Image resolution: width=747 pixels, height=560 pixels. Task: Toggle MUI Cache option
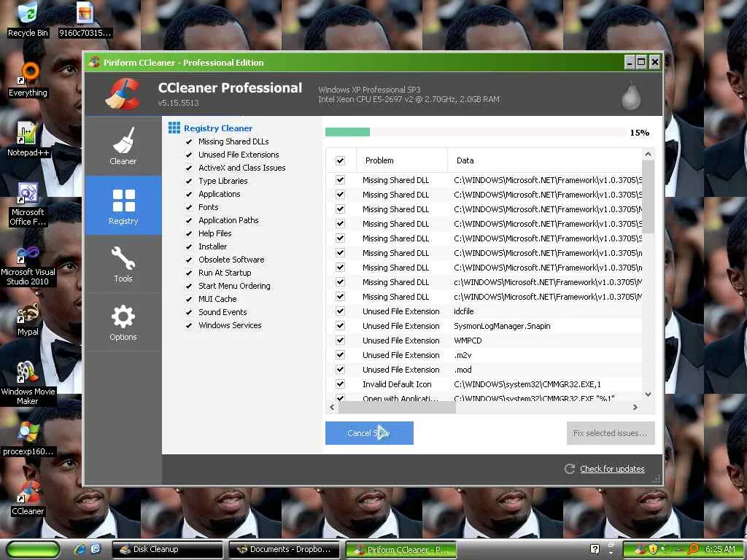point(189,299)
